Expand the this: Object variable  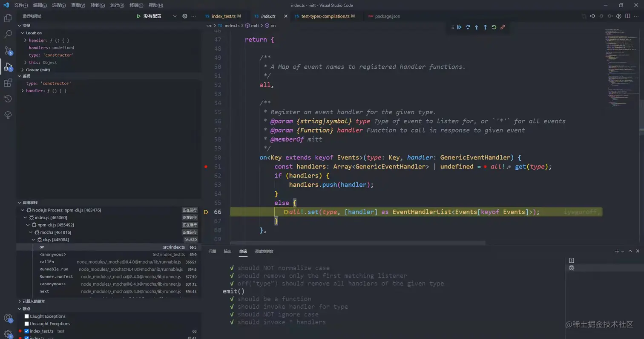click(26, 62)
